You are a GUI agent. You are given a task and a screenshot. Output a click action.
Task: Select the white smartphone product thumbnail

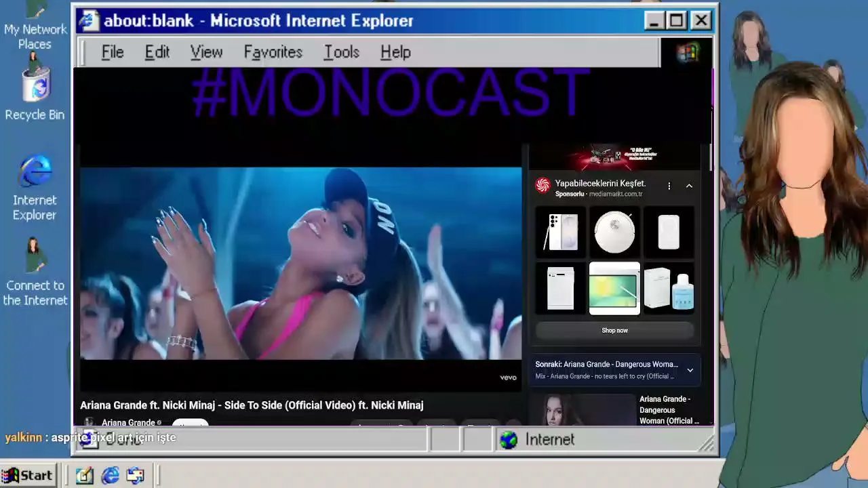[560, 232]
